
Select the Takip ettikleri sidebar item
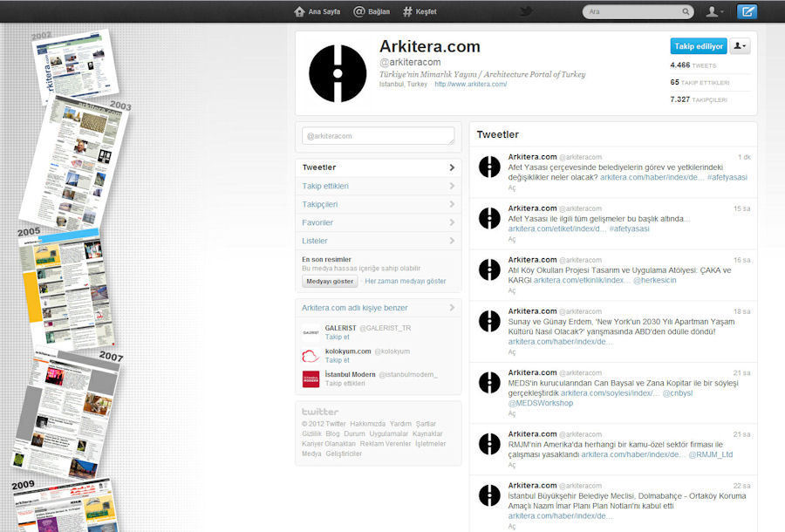(379, 186)
